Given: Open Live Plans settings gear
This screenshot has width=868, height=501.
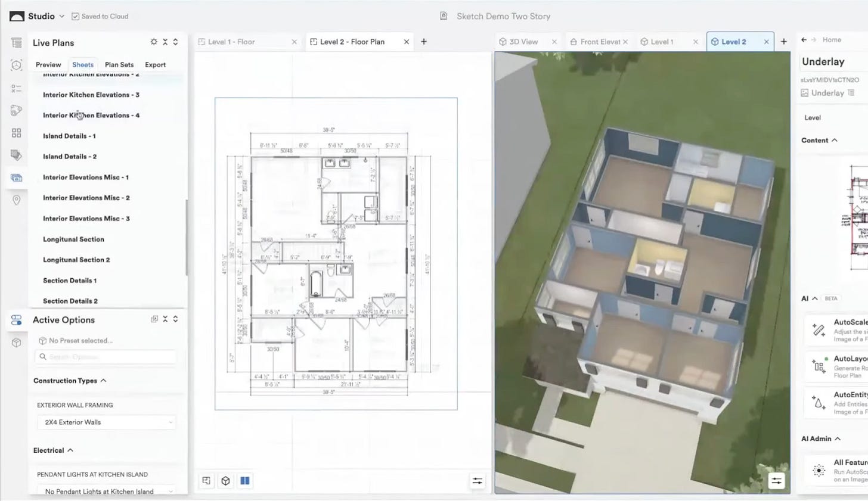Looking at the screenshot, I should pos(154,42).
